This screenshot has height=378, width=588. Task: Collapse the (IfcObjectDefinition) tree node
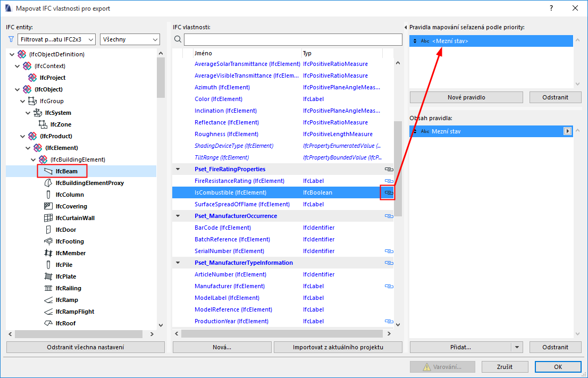click(x=12, y=54)
